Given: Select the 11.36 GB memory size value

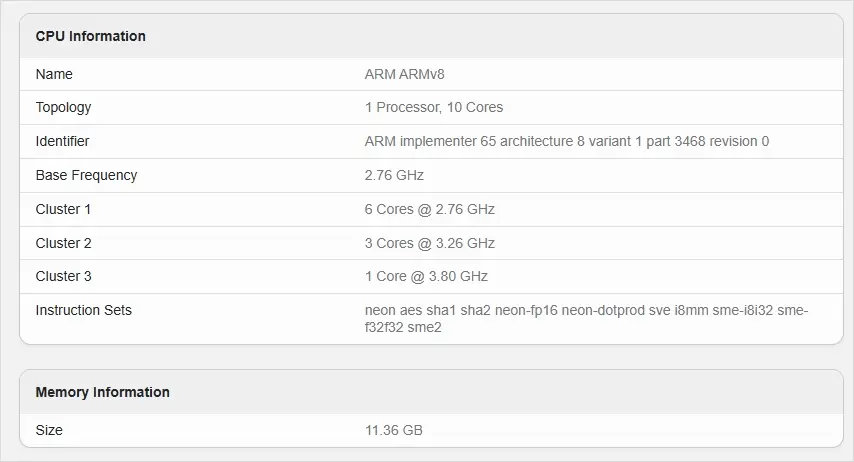Looking at the screenshot, I should tap(394, 430).
